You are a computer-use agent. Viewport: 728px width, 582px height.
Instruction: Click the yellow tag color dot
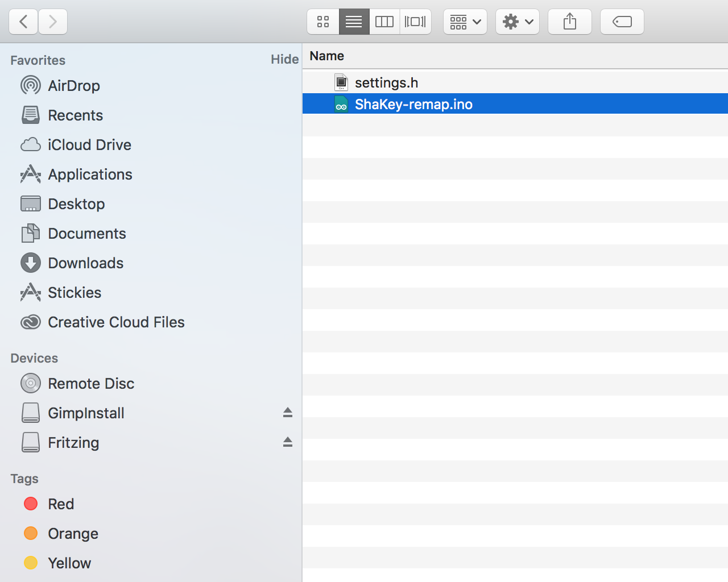click(31, 563)
